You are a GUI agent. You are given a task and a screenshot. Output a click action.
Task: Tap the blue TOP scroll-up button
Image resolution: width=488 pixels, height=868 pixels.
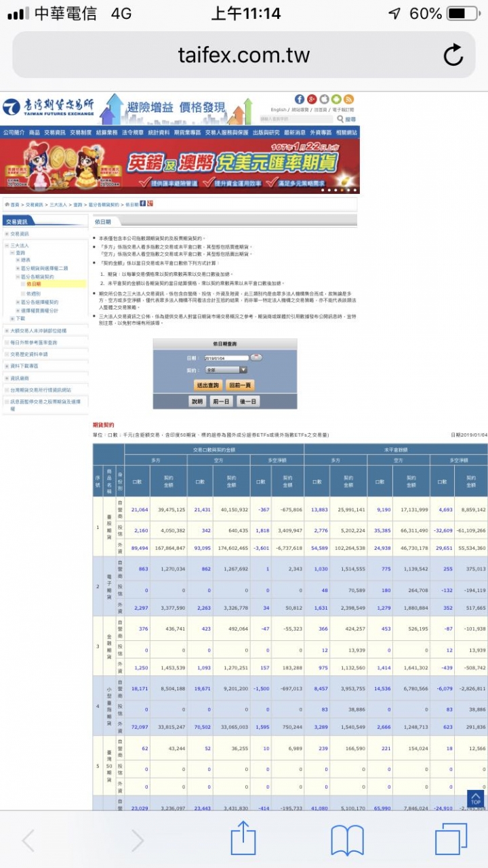[476, 798]
